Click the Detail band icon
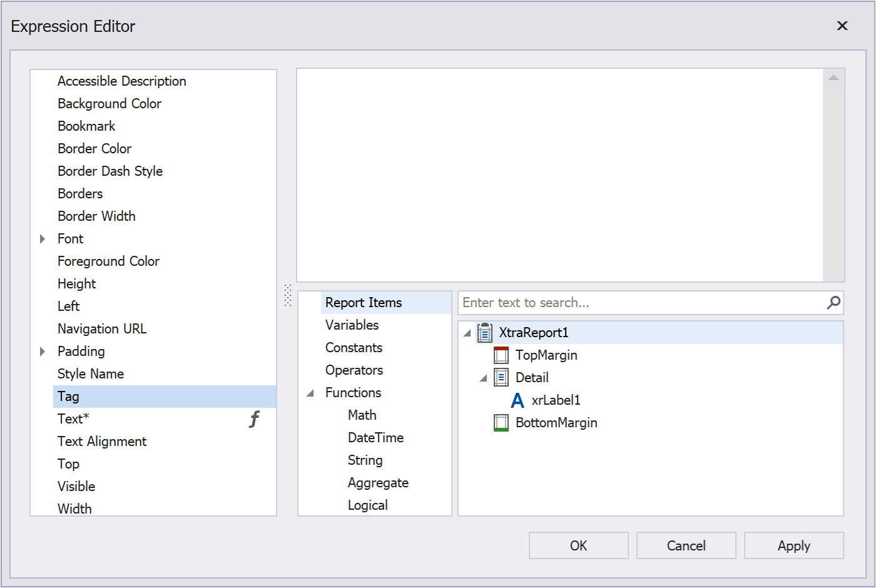The image size is (876, 588). (x=501, y=378)
